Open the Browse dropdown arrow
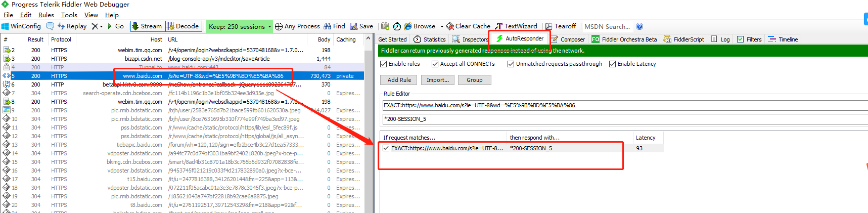 tap(442, 26)
